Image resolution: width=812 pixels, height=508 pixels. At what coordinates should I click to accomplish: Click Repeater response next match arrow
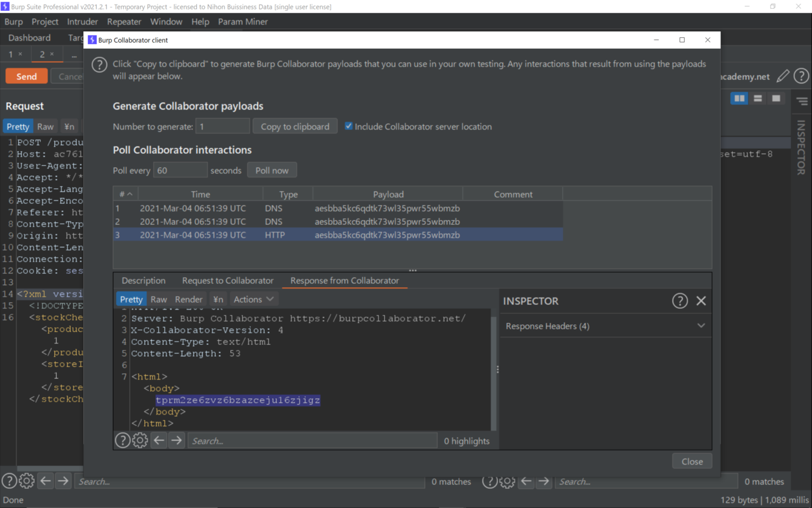(x=543, y=482)
